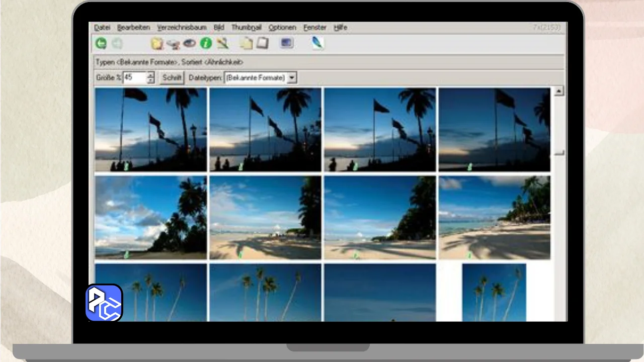Click the Größe % input field

[134, 78]
